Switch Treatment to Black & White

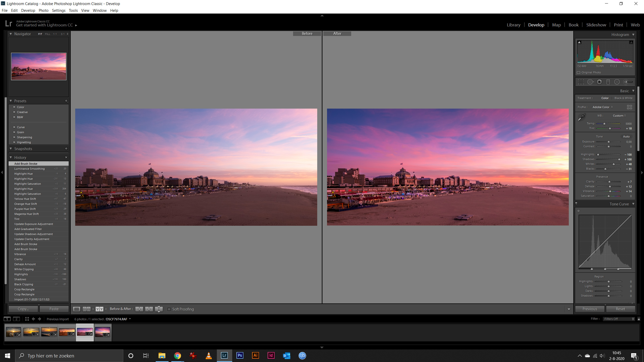click(623, 98)
